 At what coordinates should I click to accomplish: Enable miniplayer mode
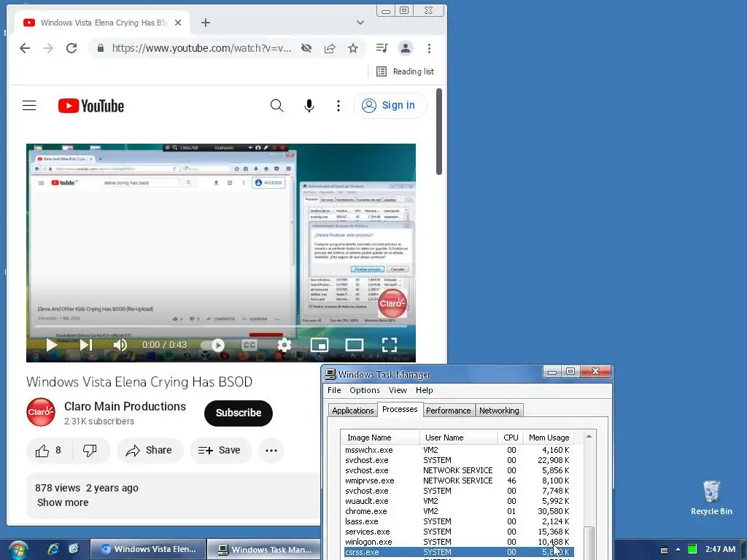pyautogui.click(x=320, y=345)
